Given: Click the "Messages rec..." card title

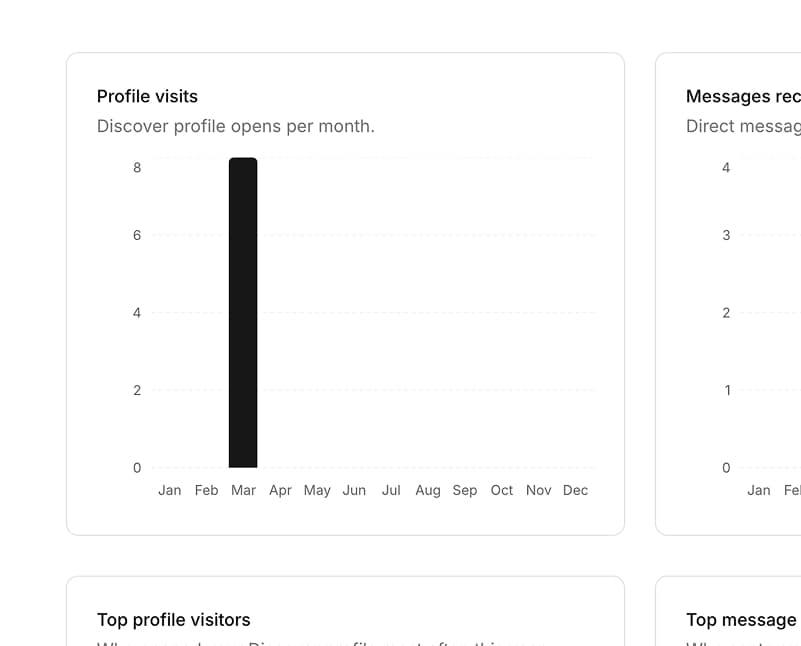Looking at the screenshot, I should coord(742,96).
